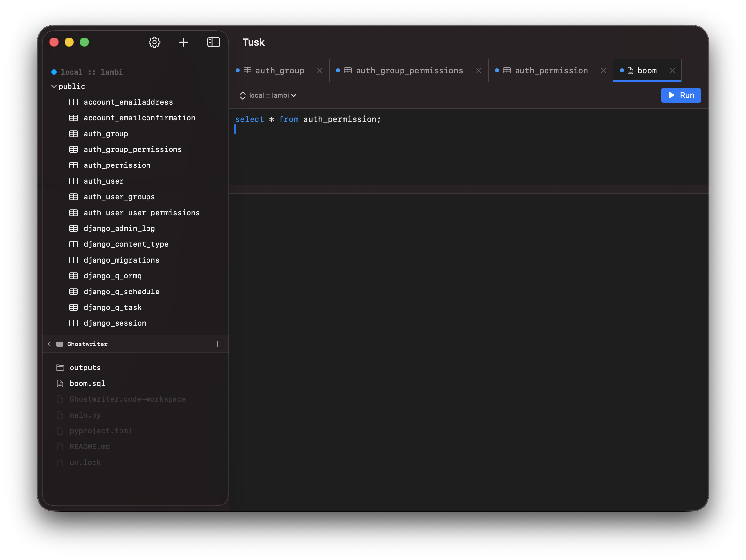Click the outputs folder icon

pos(60,368)
